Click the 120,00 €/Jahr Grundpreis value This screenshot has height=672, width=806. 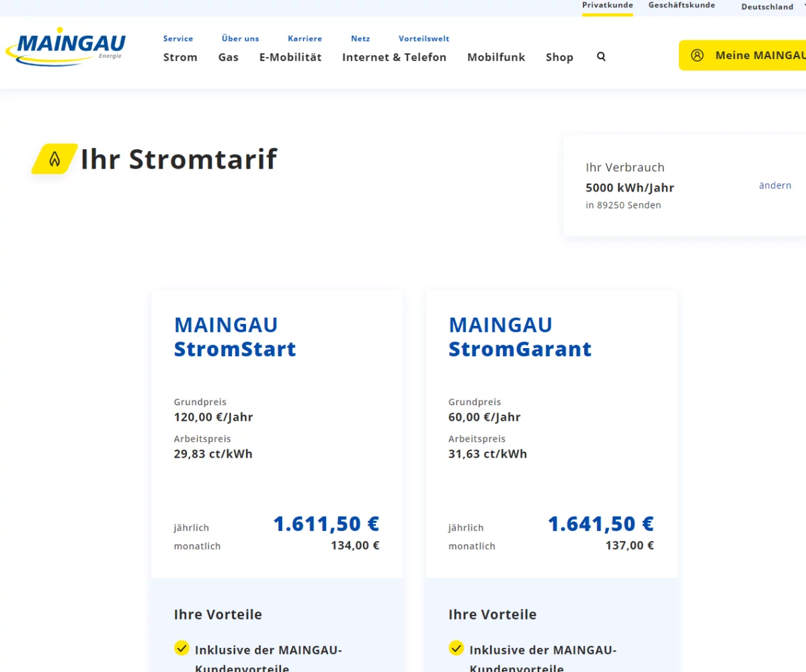click(x=213, y=417)
